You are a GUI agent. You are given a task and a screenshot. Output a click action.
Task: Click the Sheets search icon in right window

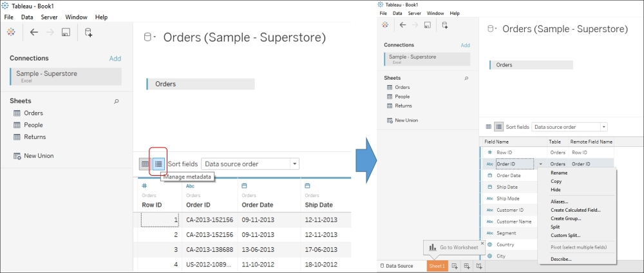[x=466, y=78]
